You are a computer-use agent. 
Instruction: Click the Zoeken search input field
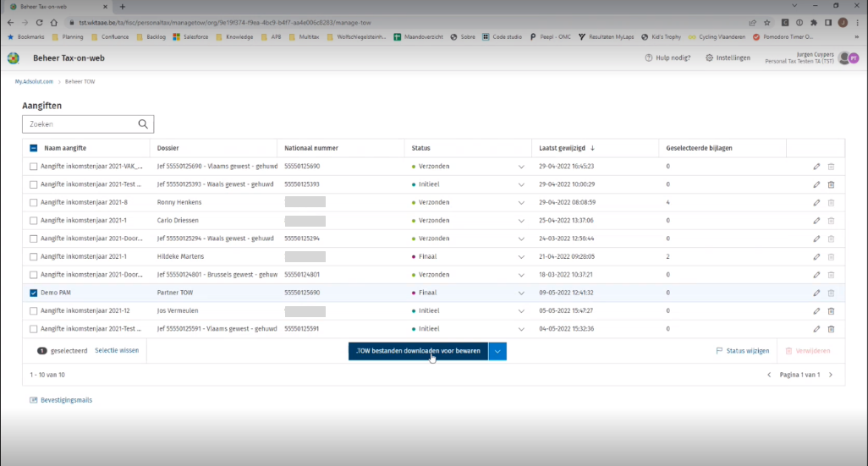tap(80, 124)
